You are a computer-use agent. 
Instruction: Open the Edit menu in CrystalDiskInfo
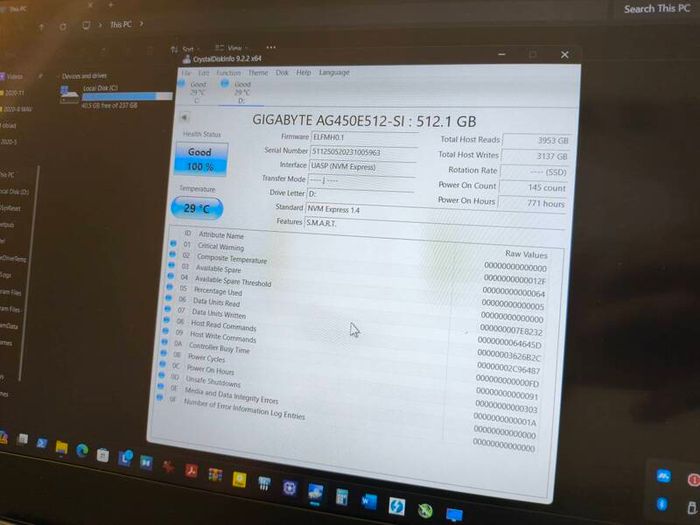[x=203, y=73]
